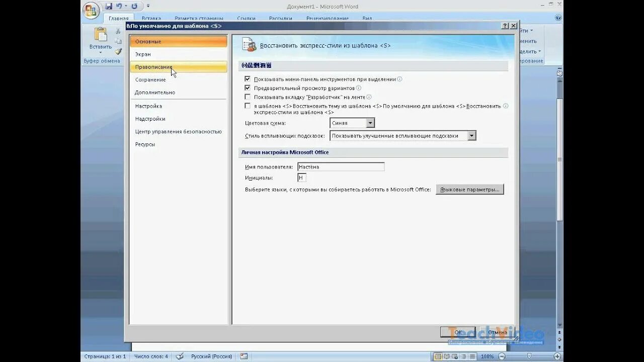Open zoom dialog via 100% label
The image size is (644, 362).
click(x=487, y=356)
